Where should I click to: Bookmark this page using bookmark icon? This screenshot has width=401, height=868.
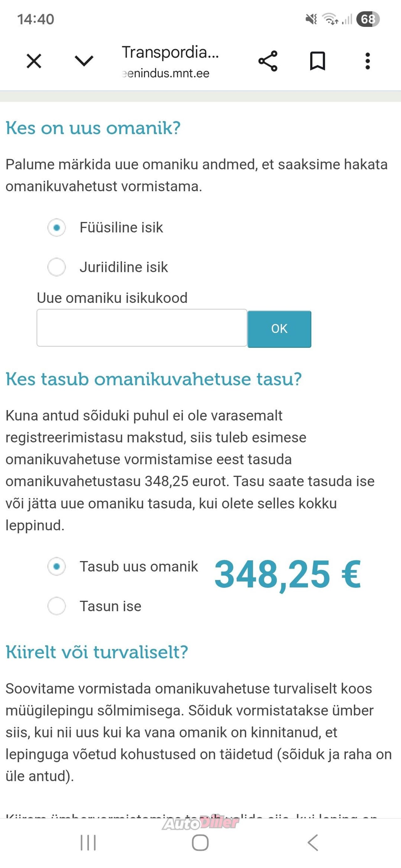(317, 61)
